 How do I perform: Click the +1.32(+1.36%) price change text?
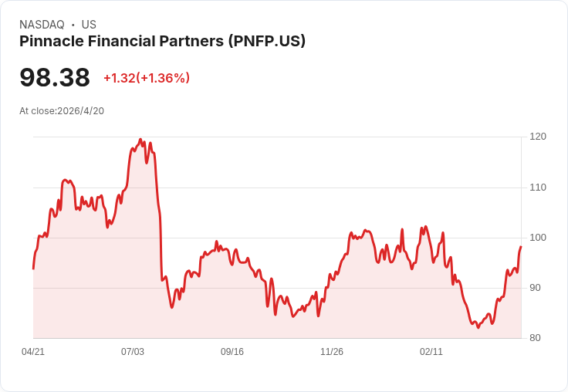[x=147, y=78]
